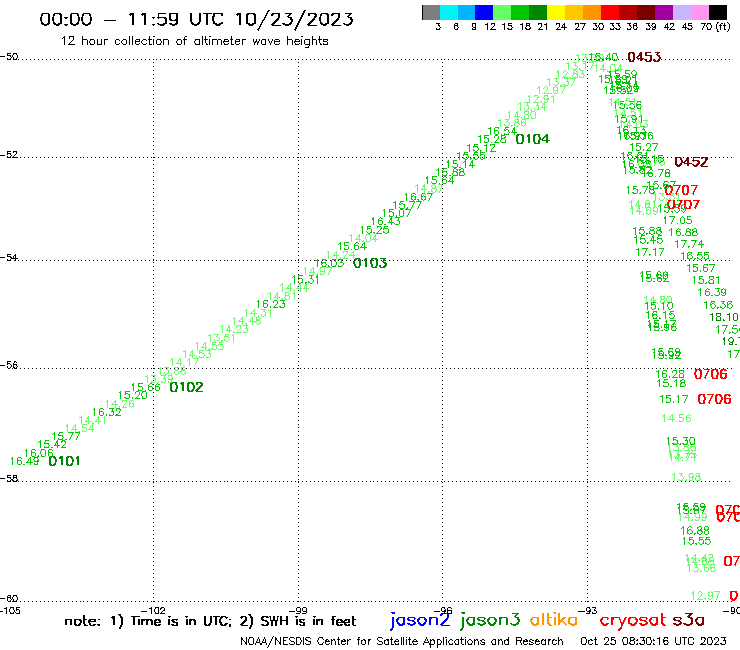This screenshot has height=650, width=740.
Task: Click the lavender legend swatch
Action: click(681, 12)
